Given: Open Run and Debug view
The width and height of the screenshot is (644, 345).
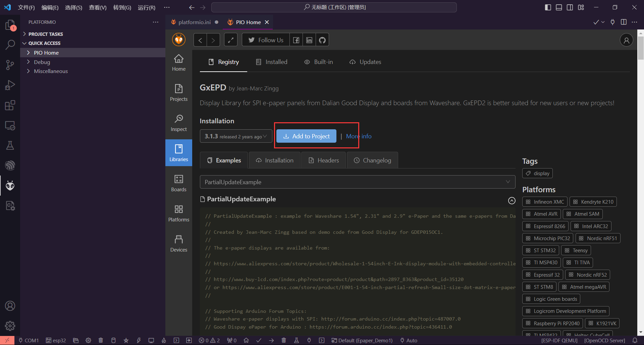Looking at the screenshot, I should [x=10, y=85].
